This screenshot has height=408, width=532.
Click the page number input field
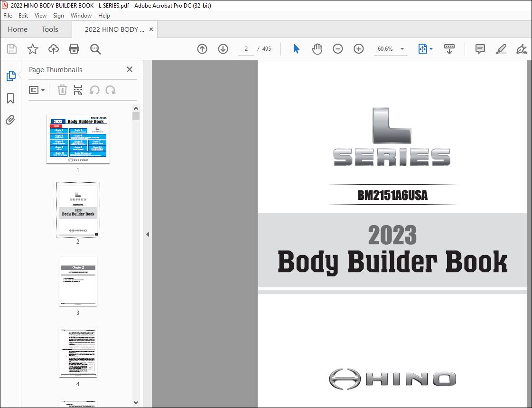pyautogui.click(x=246, y=49)
